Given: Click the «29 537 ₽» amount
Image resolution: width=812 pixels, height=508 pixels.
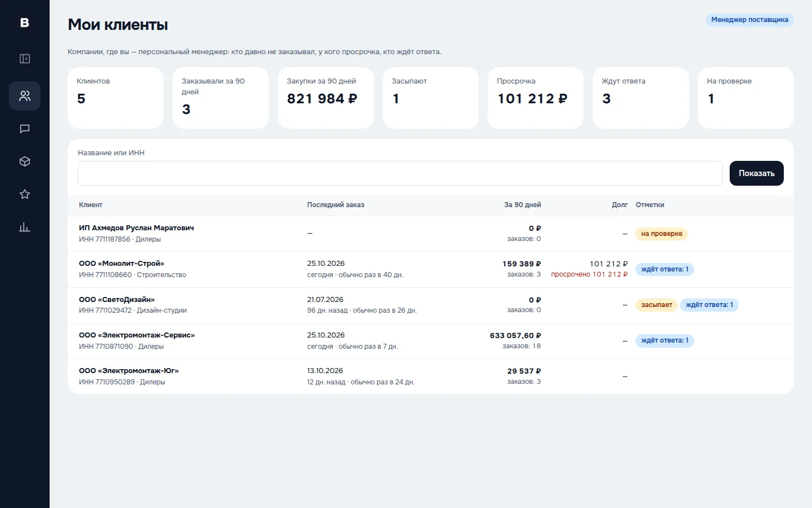Looking at the screenshot, I should tap(524, 371).
